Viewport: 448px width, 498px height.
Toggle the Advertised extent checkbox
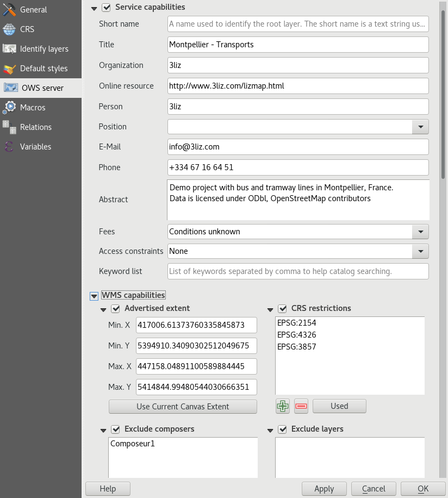pyautogui.click(x=115, y=308)
